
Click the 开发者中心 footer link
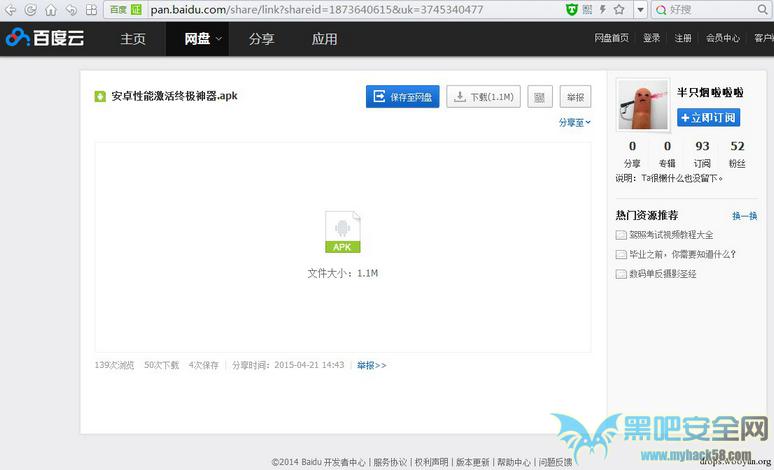pos(345,462)
